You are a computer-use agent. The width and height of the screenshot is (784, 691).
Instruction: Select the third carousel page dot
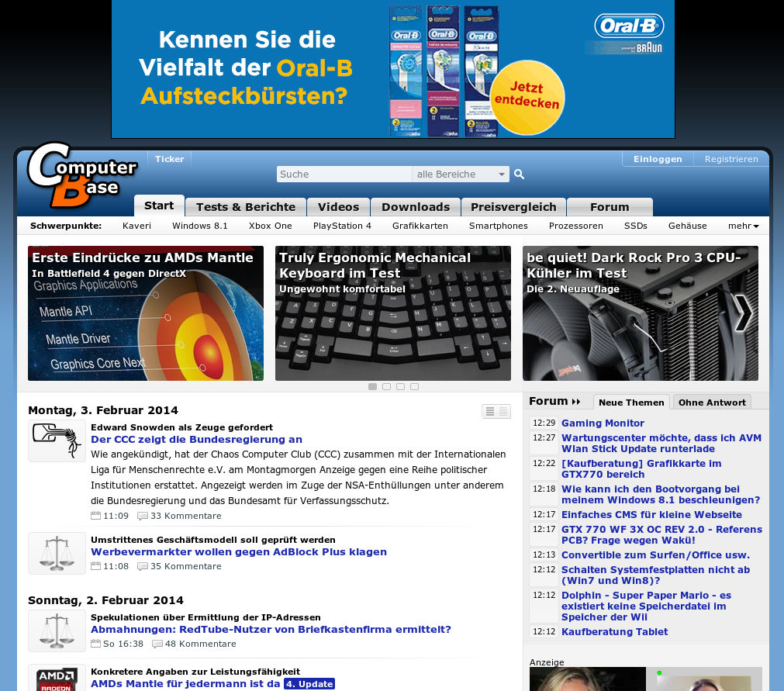point(400,386)
